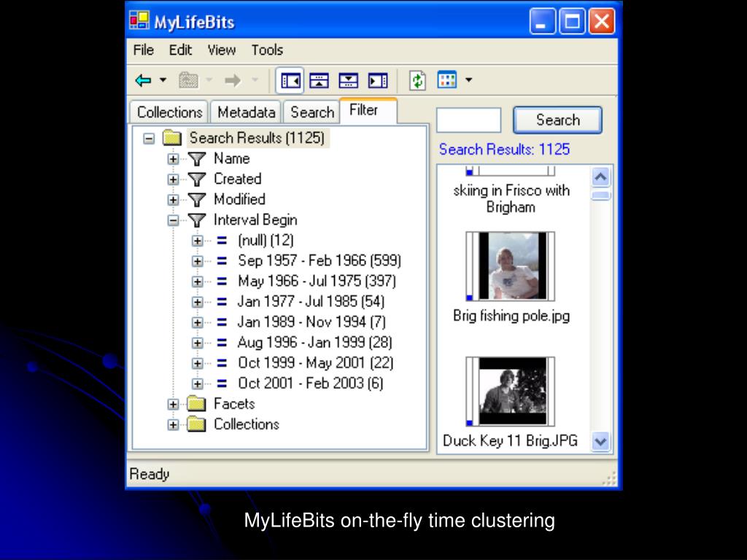747x560 pixels.
Task: Switch to the Metadata tab
Action: 247,112
